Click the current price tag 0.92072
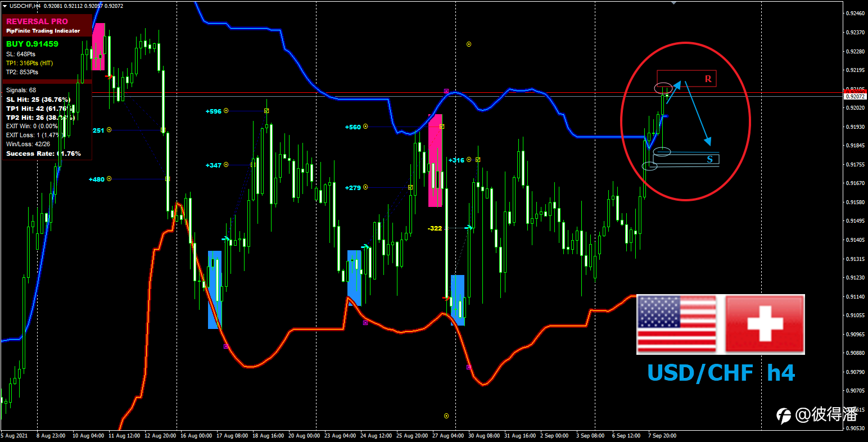The width and height of the screenshot is (868, 442). pos(855,97)
